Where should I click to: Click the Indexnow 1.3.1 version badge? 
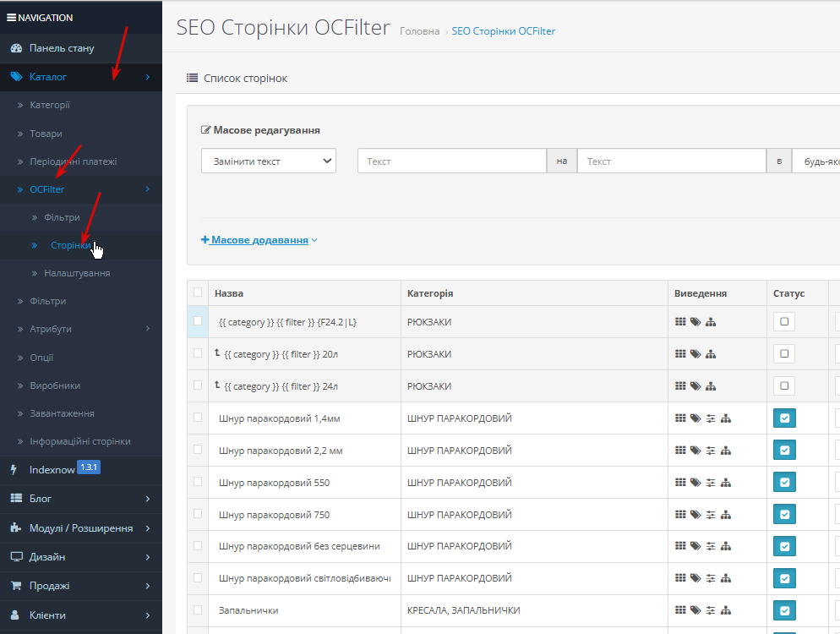[x=89, y=467]
